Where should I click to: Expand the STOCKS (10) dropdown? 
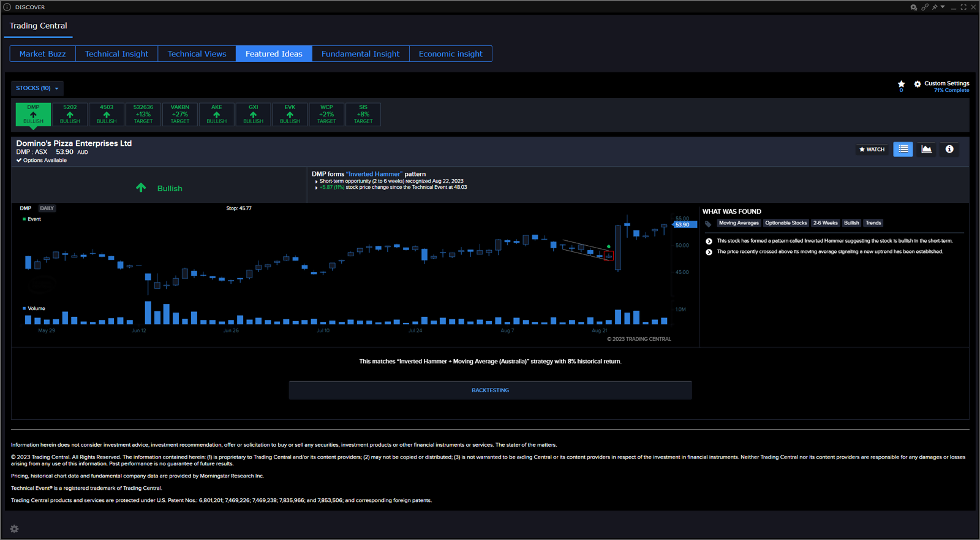coord(37,88)
